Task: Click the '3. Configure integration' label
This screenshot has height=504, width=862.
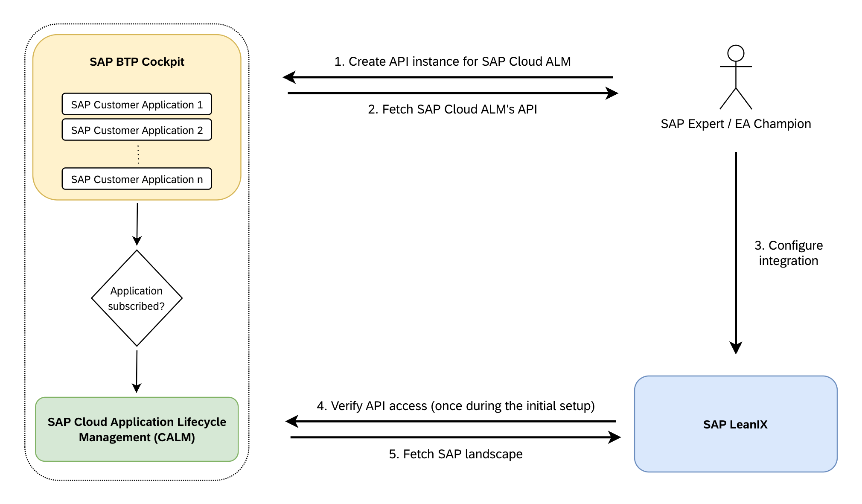Action: pyautogui.click(x=789, y=253)
